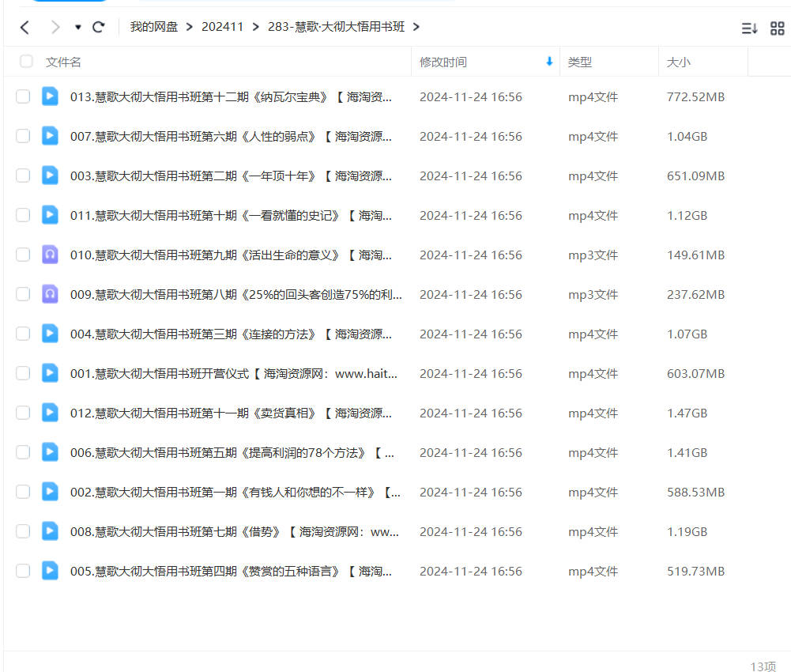Select checkbox for file 010 活出生命的意义
Image resolution: width=791 pixels, height=672 pixels.
coord(23,255)
